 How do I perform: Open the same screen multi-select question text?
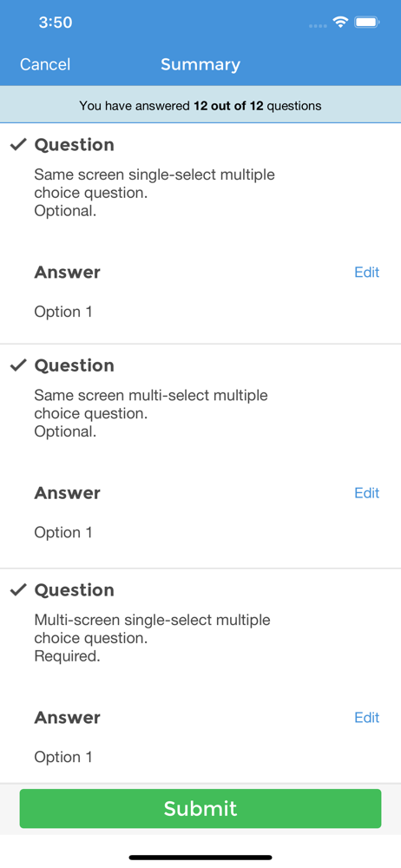pyautogui.click(x=151, y=413)
